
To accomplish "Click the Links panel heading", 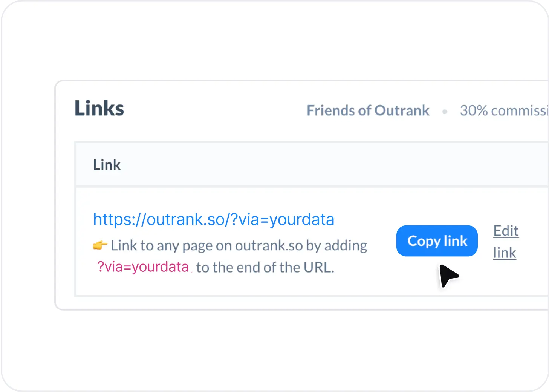I will (x=99, y=108).
